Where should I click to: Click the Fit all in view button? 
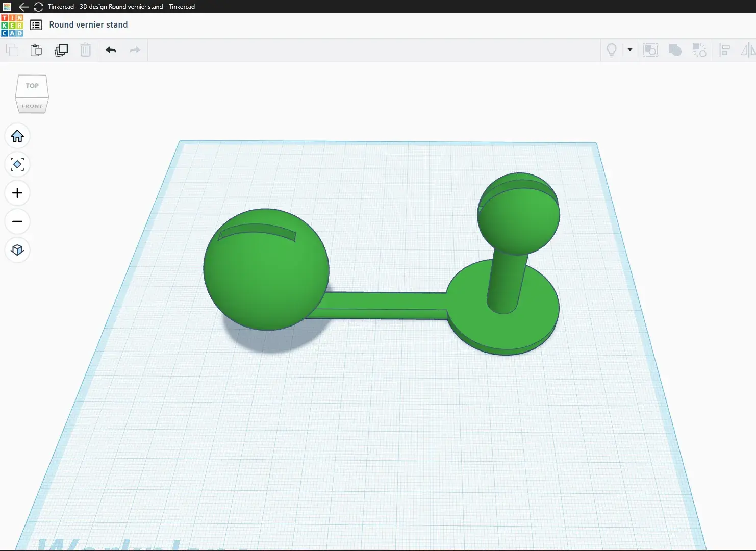tap(17, 164)
